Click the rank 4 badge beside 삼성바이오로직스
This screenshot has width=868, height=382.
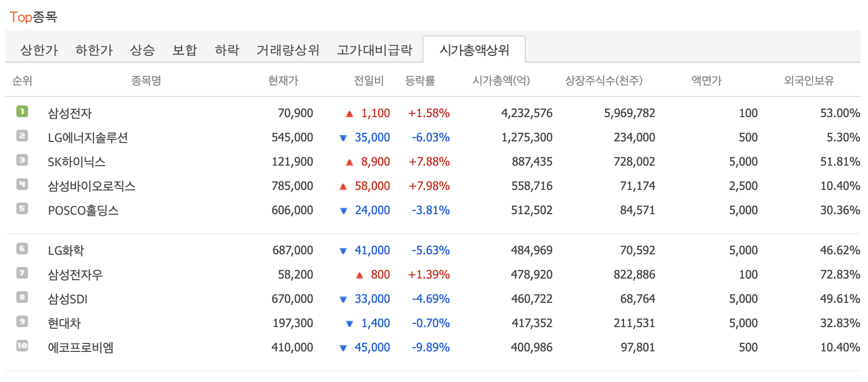[x=22, y=184]
